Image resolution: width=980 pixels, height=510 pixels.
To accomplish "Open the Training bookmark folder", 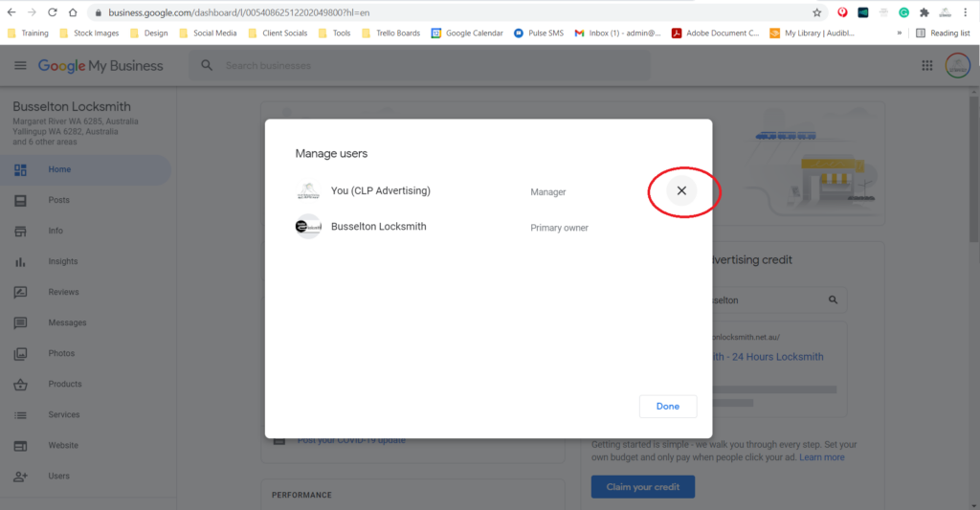I will coord(28,33).
